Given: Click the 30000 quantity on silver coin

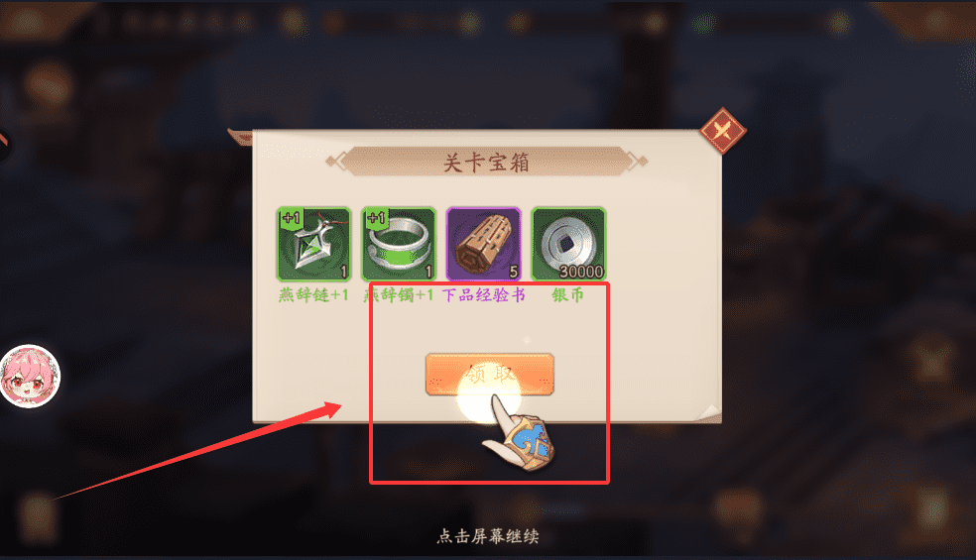Looking at the screenshot, I should point(581,272).
